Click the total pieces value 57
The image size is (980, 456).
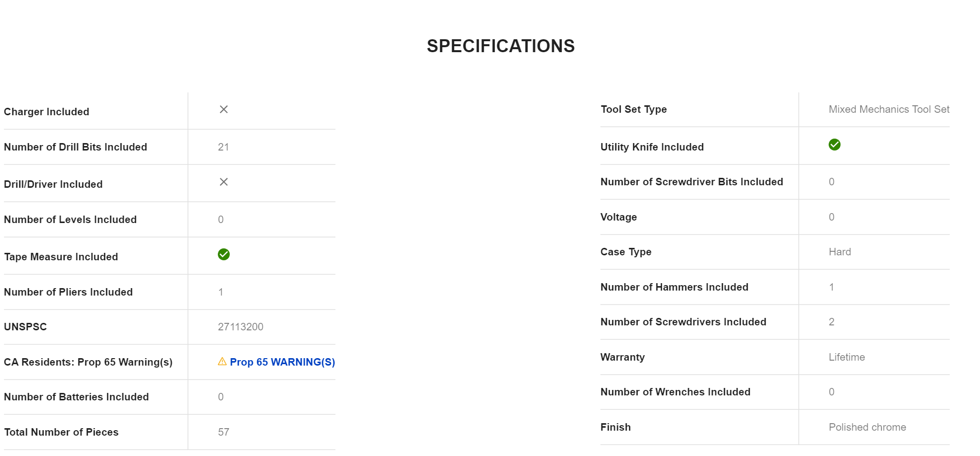(x=223, y=432)
